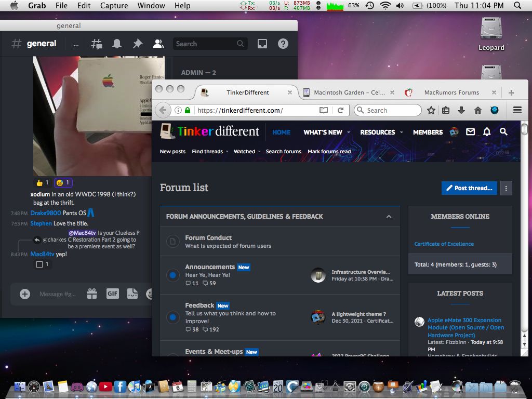Click plus attachment button in Discord
The width and height of the screenshot is (532, 399).
[x=25, y=294]
